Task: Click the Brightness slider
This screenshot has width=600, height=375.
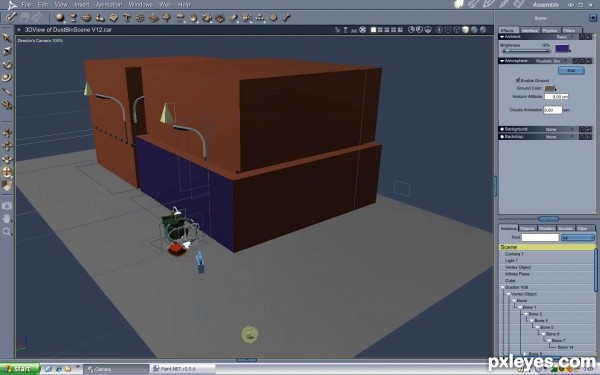Action: [x=526, y=51]
